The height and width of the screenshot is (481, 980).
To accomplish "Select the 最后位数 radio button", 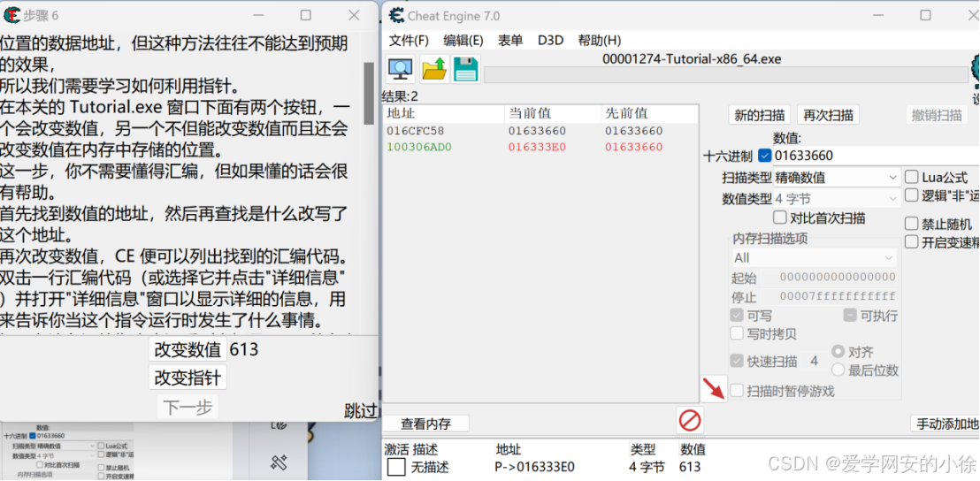I will (x=838, y=370).
